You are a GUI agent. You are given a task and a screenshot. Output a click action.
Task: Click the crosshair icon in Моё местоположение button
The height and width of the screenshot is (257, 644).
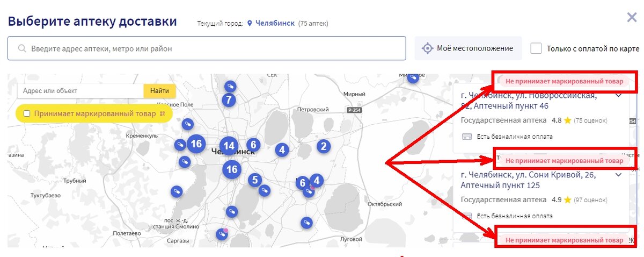(427, 48)
